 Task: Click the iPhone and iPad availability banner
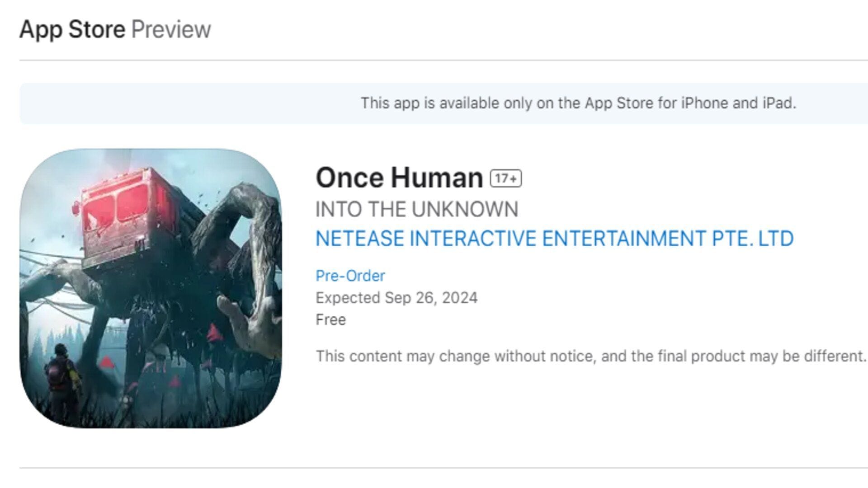click(578, 103)
